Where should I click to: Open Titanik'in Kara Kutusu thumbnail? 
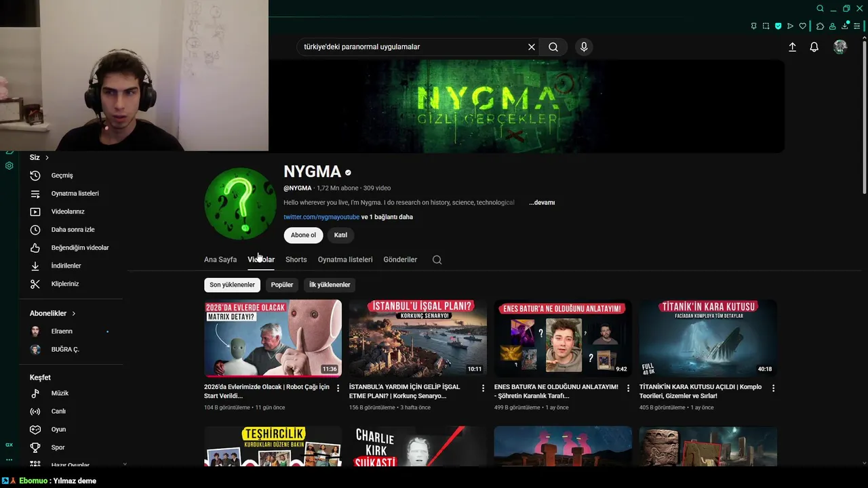tap(708, 338)
